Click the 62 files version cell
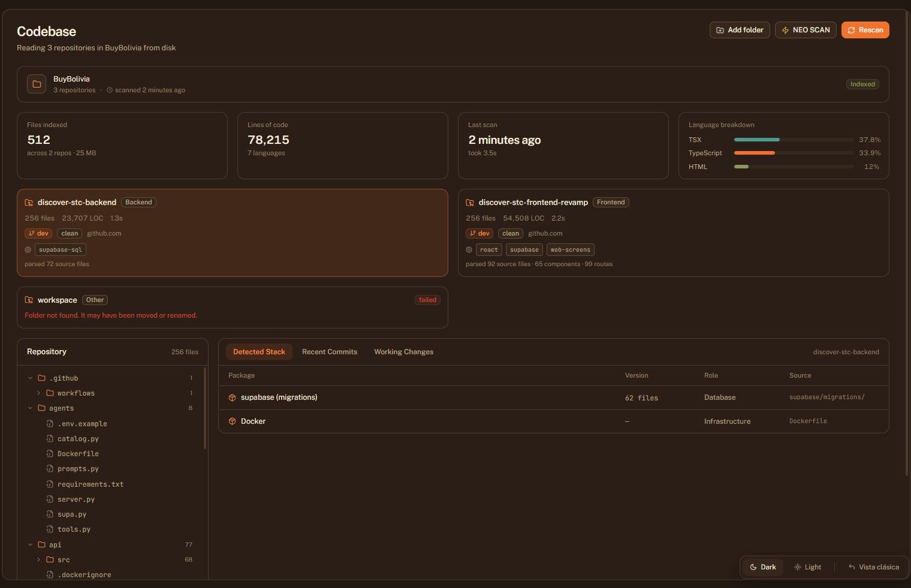Screen dimensions: 911x588 [x=641, y=398]
